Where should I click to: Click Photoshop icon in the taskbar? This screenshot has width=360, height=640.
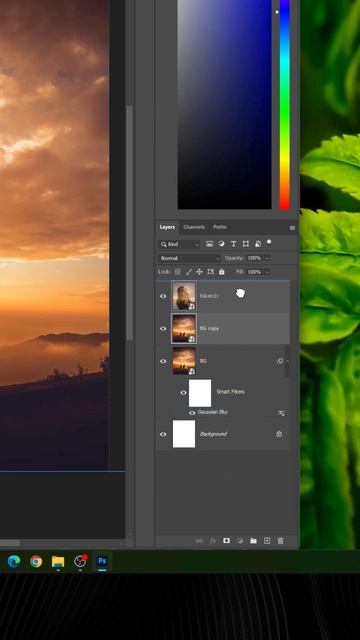(102, 562)
